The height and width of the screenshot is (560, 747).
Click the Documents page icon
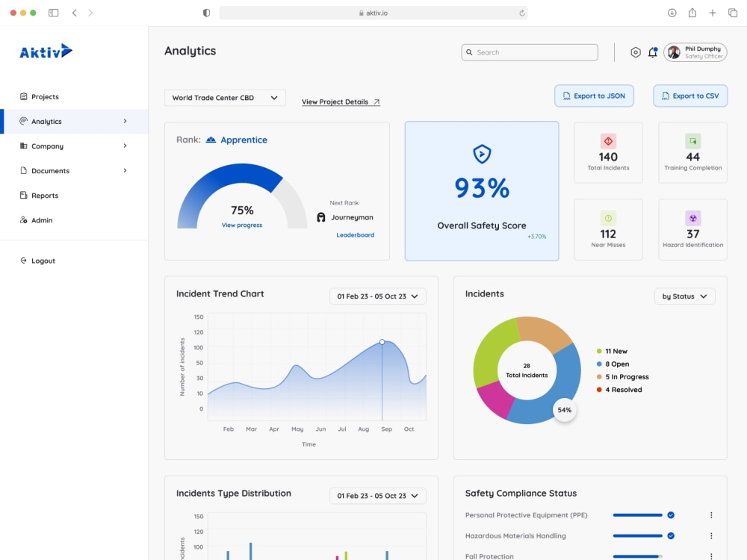pyautogui.click(x=23, y=170)
